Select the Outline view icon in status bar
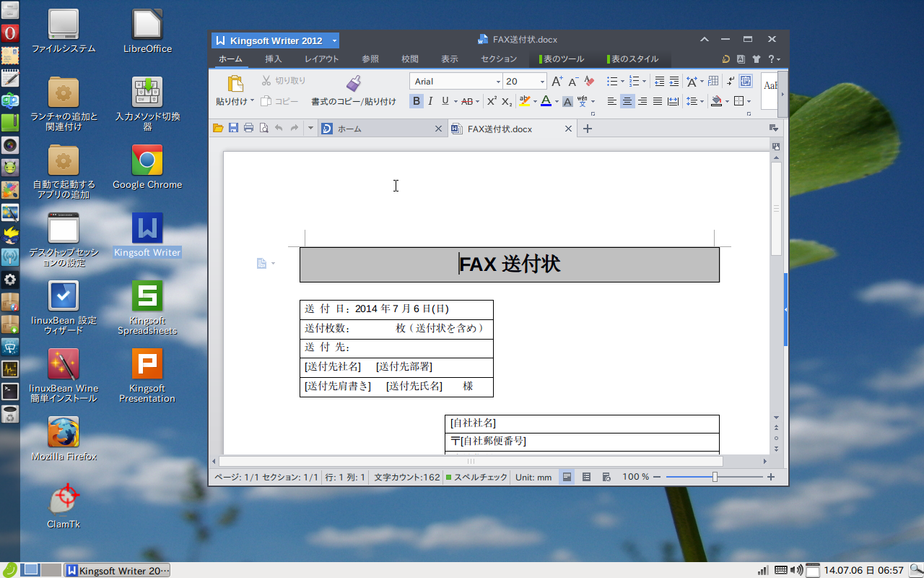The height and width of the screenshot is (578, 924). click(x=586, y=477)
